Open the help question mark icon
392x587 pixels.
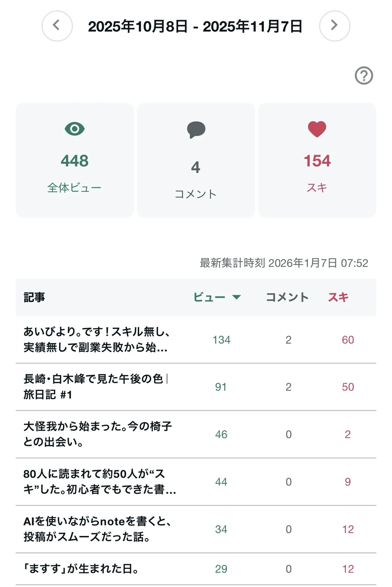364,76
